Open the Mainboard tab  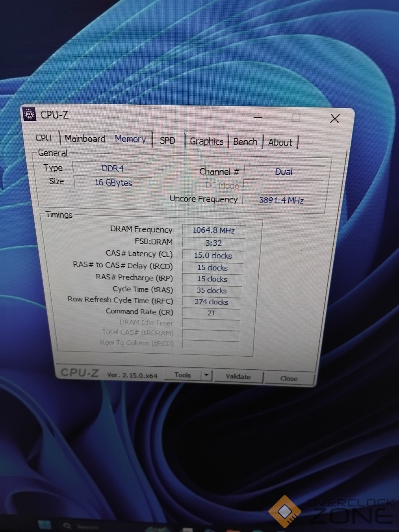85,139
